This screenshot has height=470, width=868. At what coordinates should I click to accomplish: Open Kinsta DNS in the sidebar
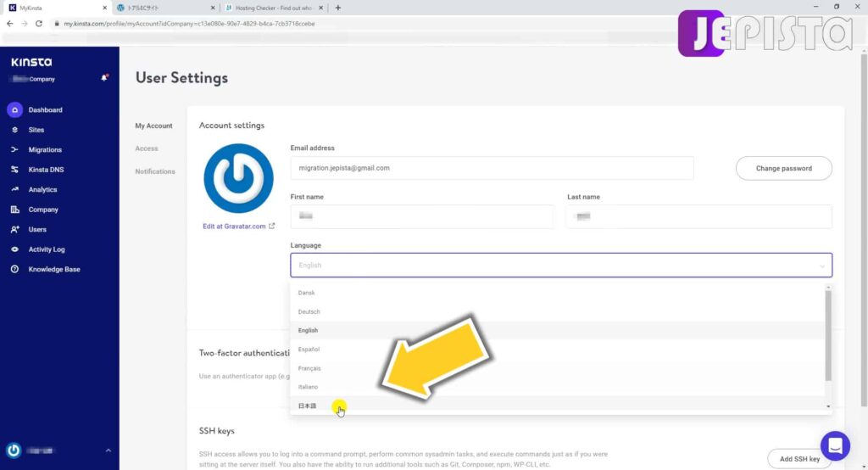click(46, 170)
